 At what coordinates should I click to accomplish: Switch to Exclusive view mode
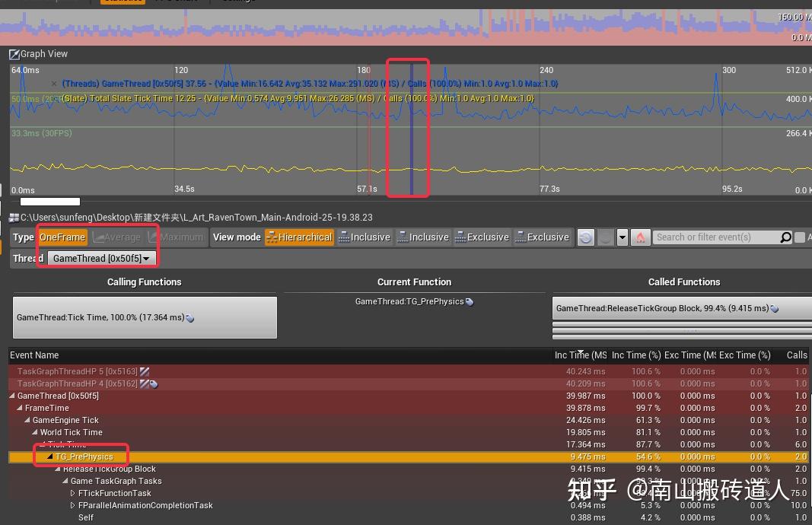coord(482,237)
